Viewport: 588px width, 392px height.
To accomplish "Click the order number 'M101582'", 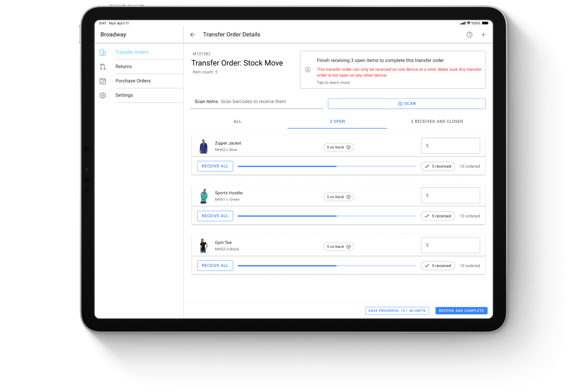I will point(201,54).
